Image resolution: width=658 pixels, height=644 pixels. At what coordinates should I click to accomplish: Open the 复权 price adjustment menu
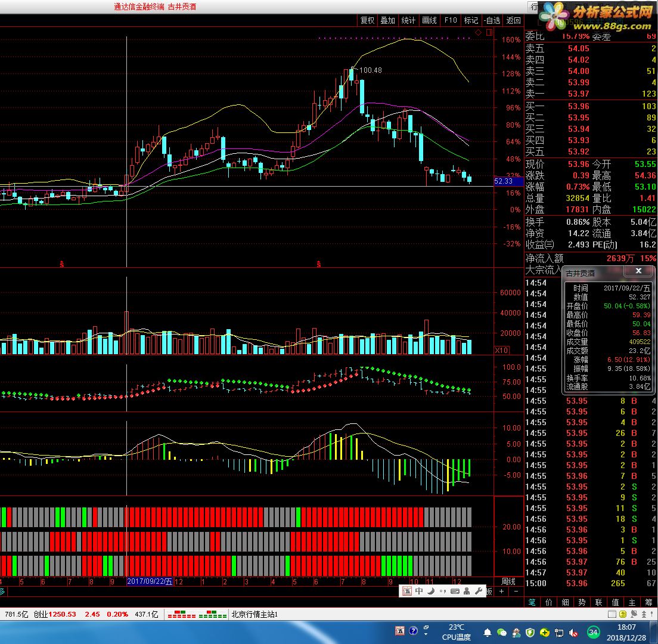(367, 20)
